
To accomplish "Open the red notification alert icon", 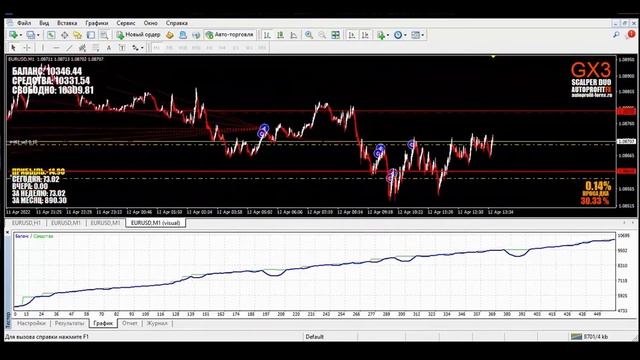I will click(631, 35).
